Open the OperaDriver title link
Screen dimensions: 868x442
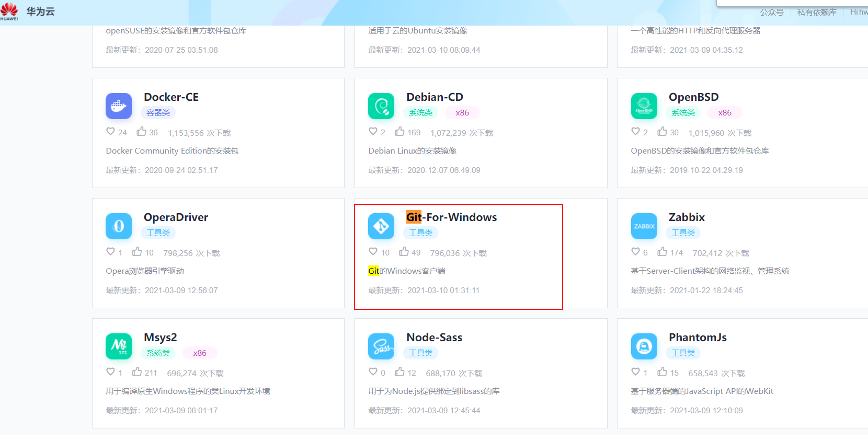pyautogui.click(x=176, y=217)
